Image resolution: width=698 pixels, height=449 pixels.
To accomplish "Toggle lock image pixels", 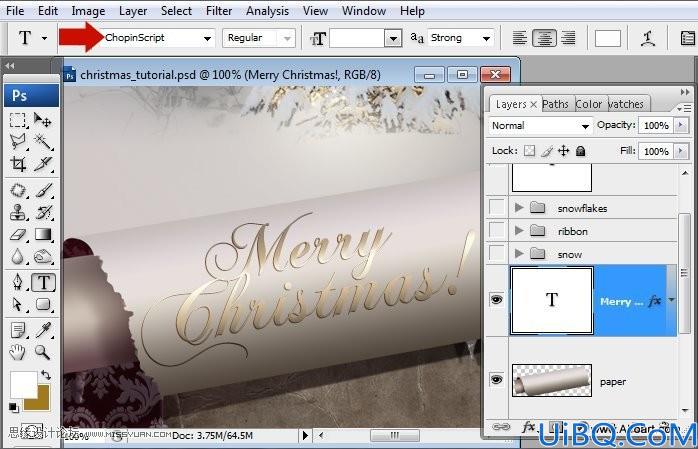I will pyautogui.click(x=547, y=151).
